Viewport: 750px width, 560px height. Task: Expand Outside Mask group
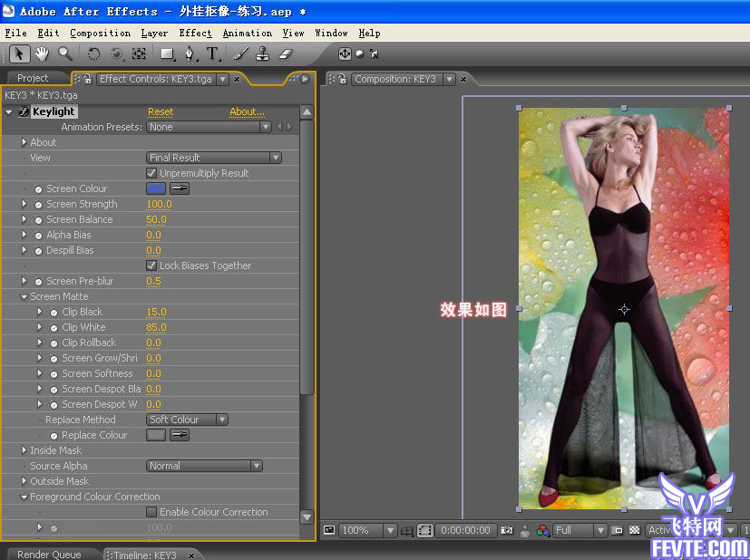[24, 480]
